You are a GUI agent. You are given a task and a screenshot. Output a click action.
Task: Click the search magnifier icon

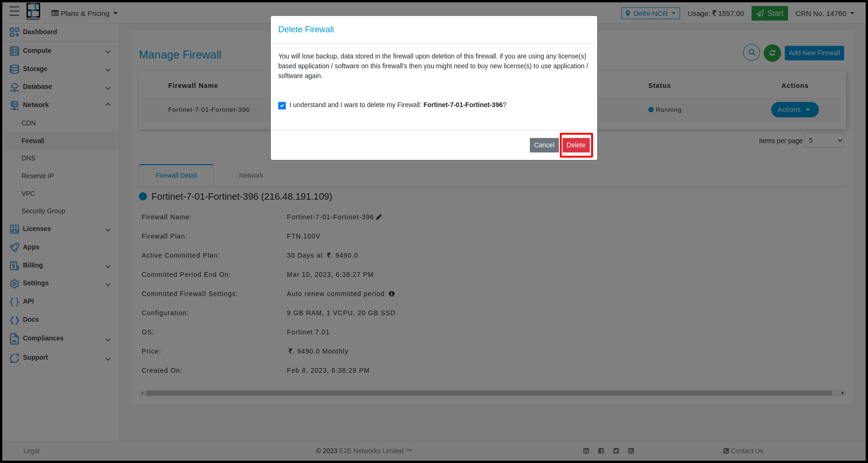coord(752,52)
